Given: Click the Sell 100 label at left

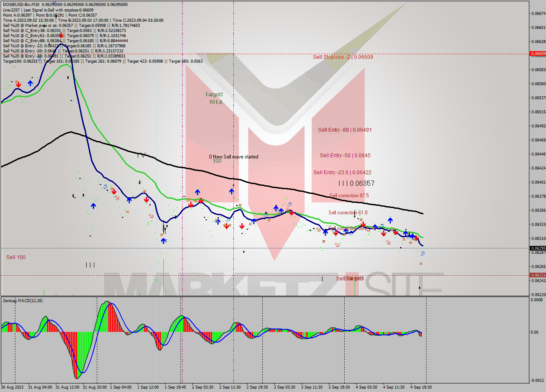Looking at the screenshot, I should (x=16, y=257).
